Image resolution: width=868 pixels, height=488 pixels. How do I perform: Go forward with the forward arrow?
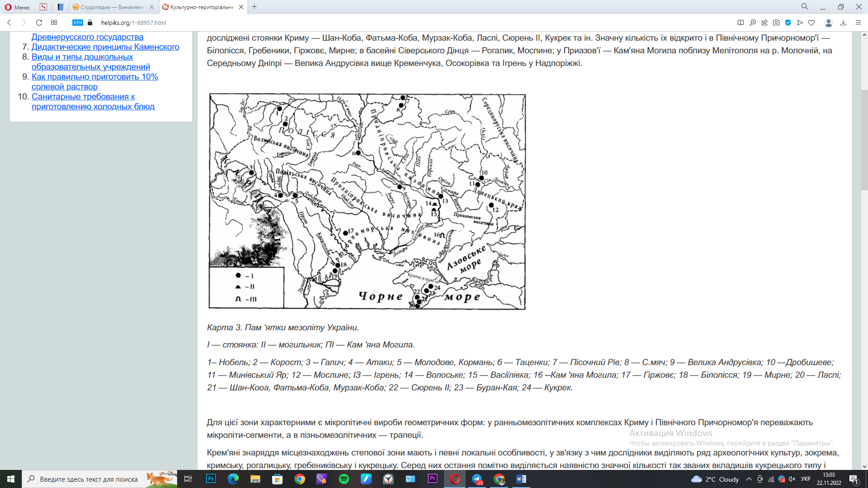tap(24, 23)
